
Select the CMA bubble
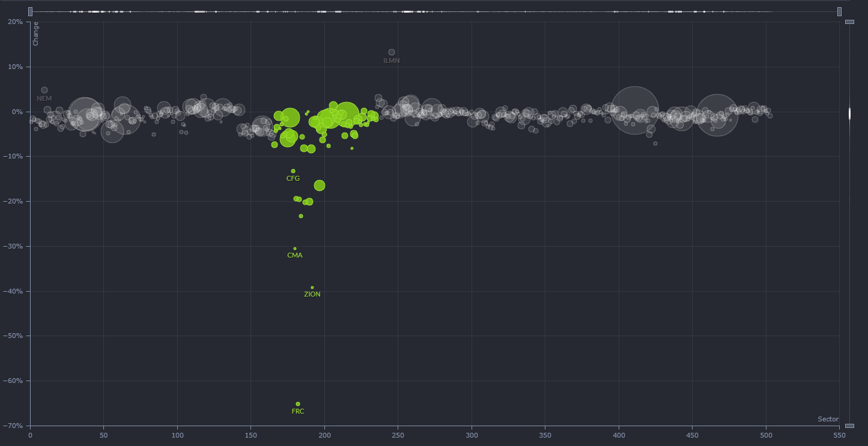pos(295,249)
